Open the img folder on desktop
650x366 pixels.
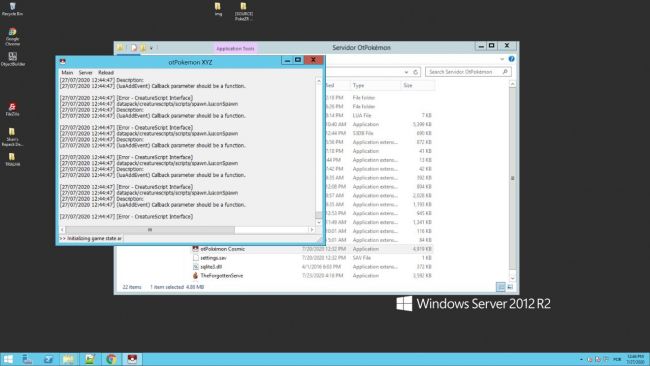tap(218, 9)
